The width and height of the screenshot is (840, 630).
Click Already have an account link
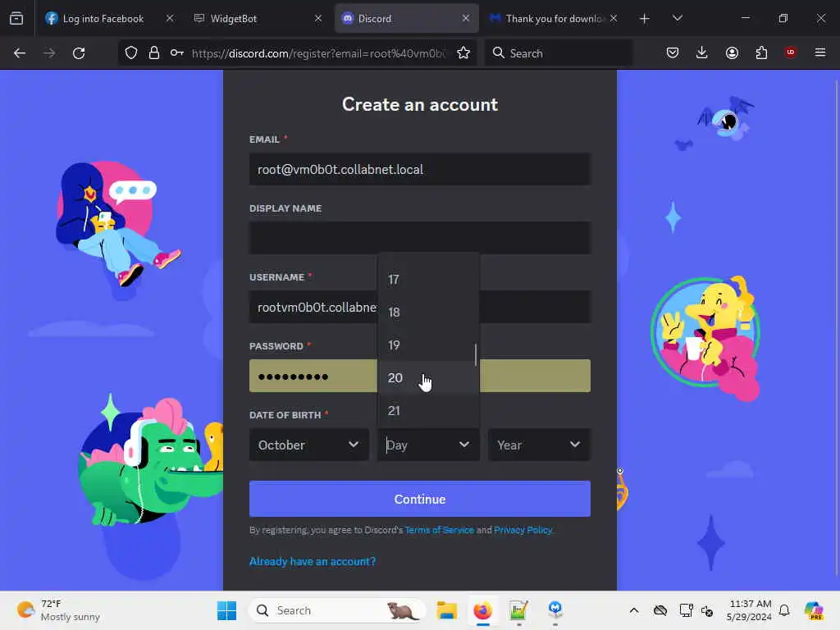313,561
